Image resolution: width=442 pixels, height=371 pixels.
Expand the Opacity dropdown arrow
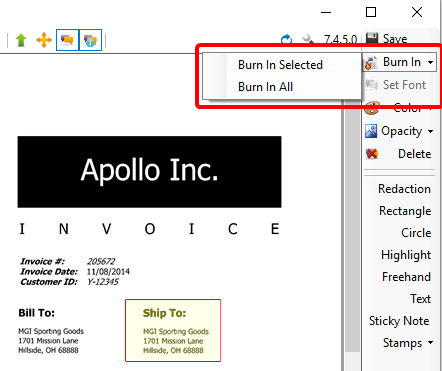[430, 131]
